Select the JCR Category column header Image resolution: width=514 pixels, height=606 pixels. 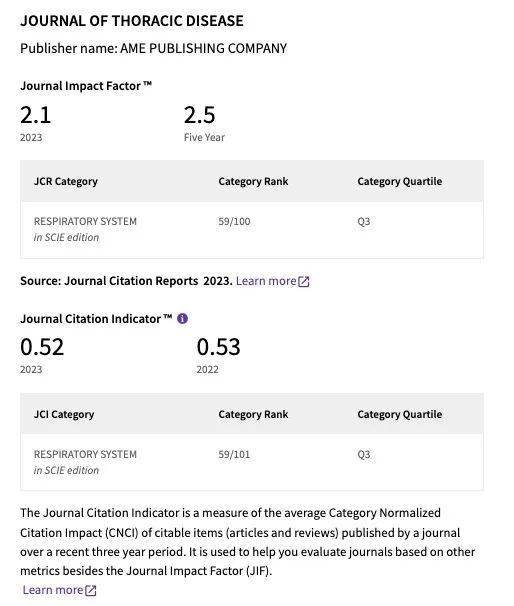[66, 181]
